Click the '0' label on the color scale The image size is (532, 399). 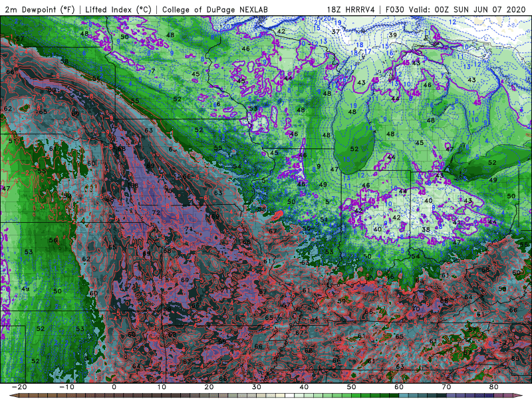pos(114,387)
